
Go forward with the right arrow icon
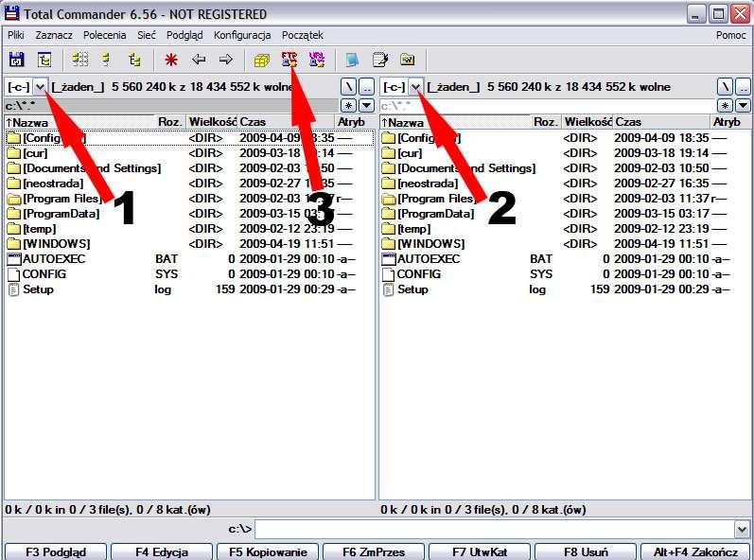[225, 61]
